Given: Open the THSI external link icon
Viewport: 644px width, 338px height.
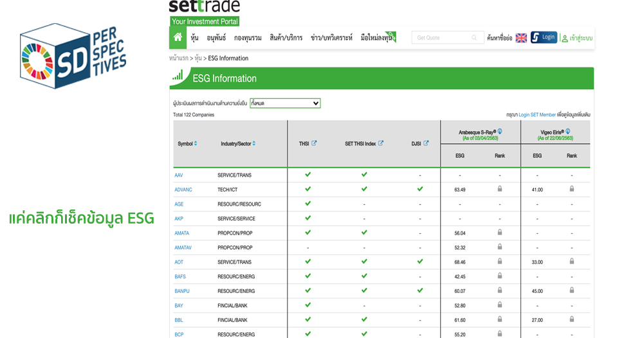Looking at the screenshot, I should (x=314, y=143).
